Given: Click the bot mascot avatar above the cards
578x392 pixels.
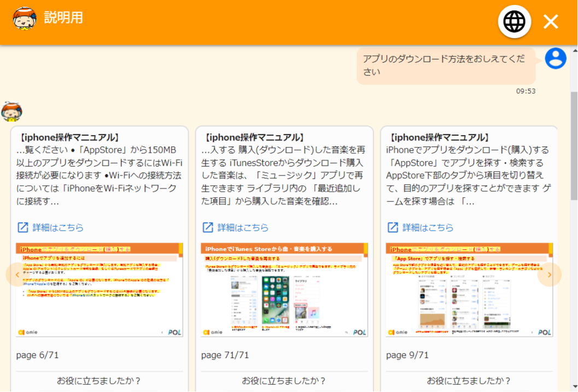Looking at the screenshot, I should pyautogui.click(x=11, y=112).
